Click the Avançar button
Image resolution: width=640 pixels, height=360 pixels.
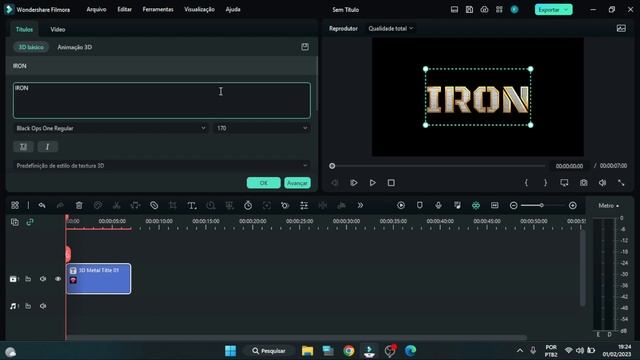click(297, 183)
